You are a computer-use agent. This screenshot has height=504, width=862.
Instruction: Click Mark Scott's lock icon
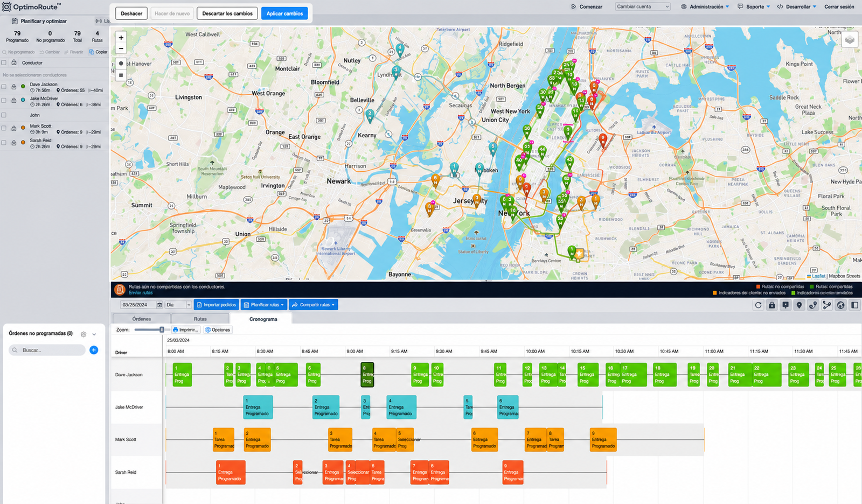click(14, 128)
